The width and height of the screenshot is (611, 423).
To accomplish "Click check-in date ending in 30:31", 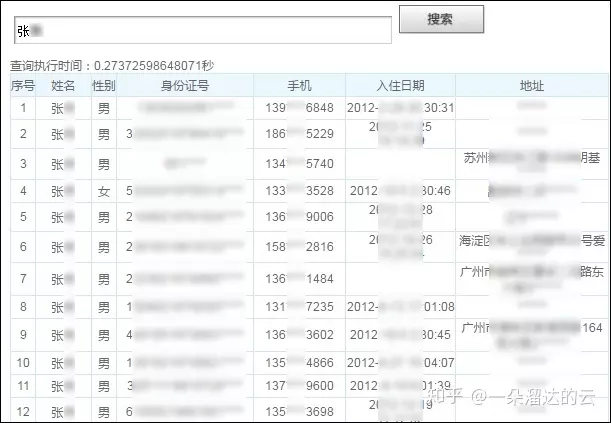I will [x=401, y=108].
